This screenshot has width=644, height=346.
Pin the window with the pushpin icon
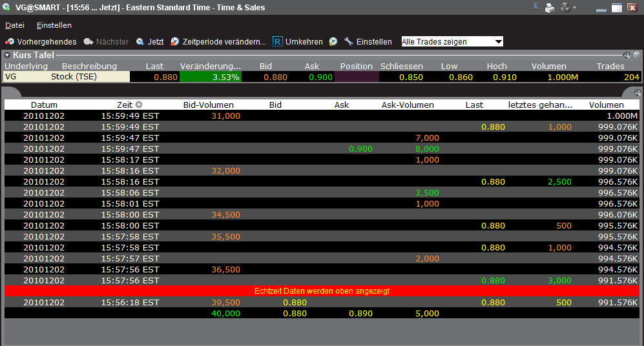coord(535,8)
